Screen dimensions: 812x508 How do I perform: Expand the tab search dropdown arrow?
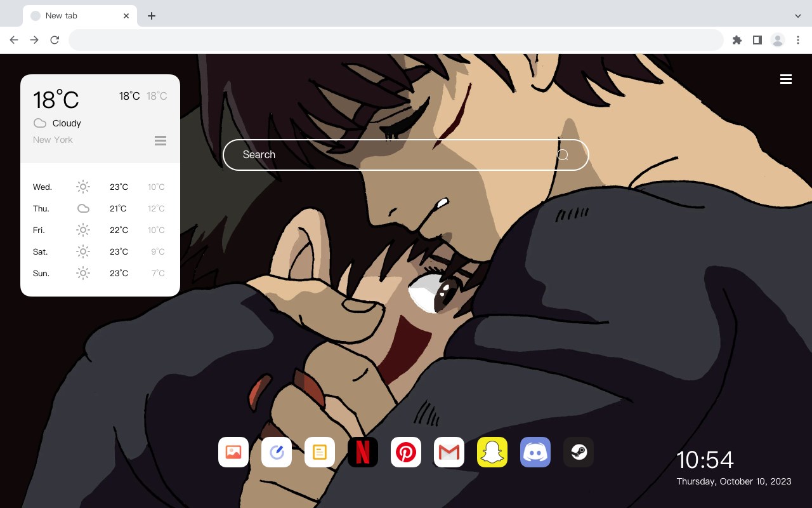click(x=798, y=16)
